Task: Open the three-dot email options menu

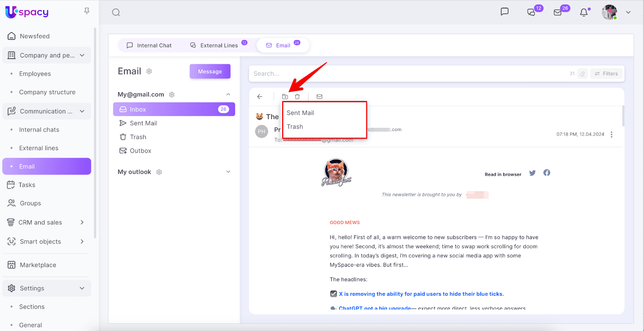Action: [x=611, y=134]
